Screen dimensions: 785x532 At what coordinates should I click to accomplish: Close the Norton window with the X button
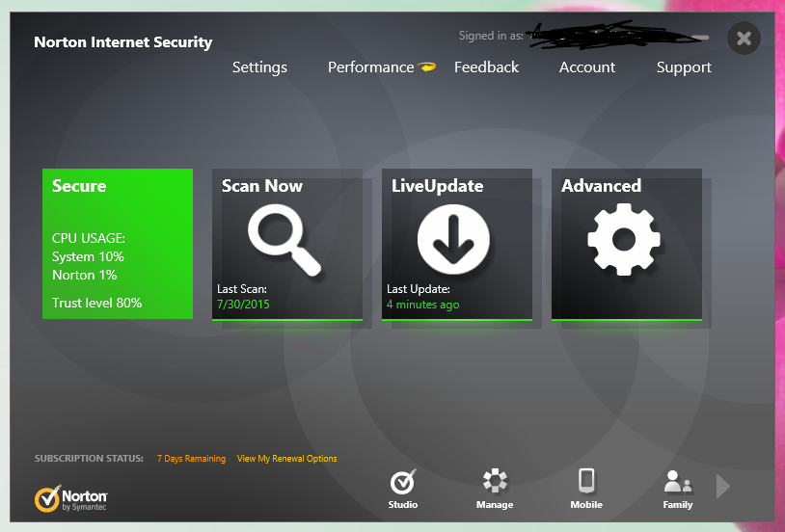[x=744, y=38]
